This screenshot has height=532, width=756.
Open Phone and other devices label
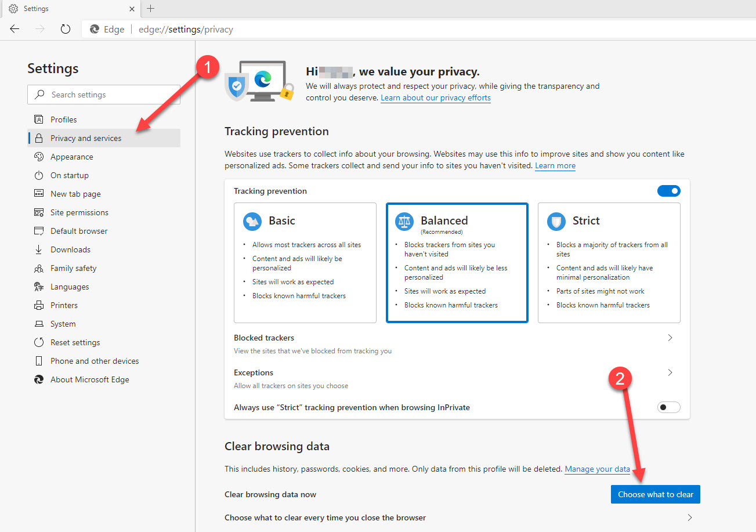click(x=95, y=361)
